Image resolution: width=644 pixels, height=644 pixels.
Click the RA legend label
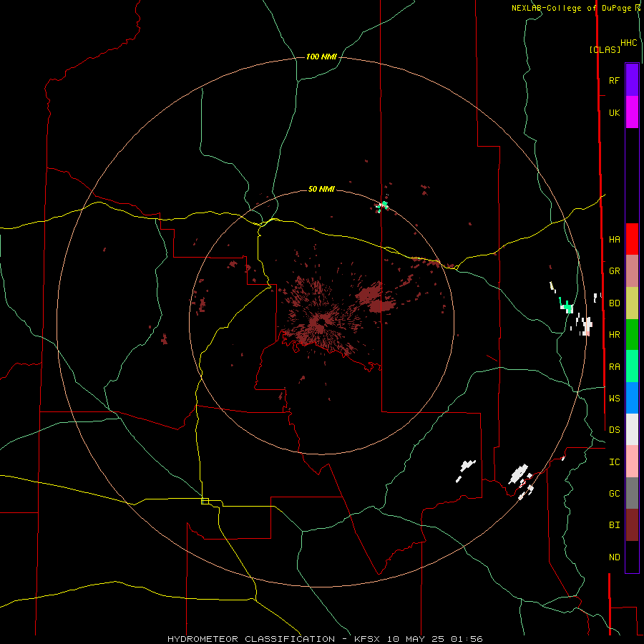point(614,367)
